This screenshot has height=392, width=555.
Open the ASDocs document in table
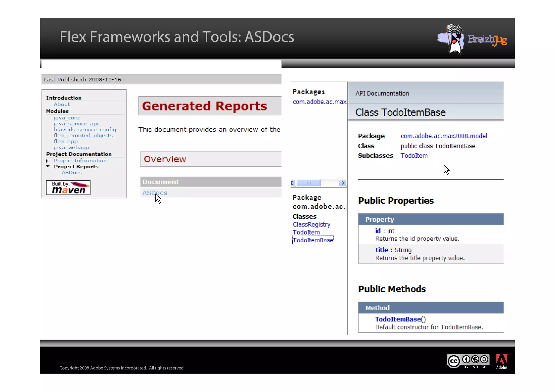[x=154, y=193]
